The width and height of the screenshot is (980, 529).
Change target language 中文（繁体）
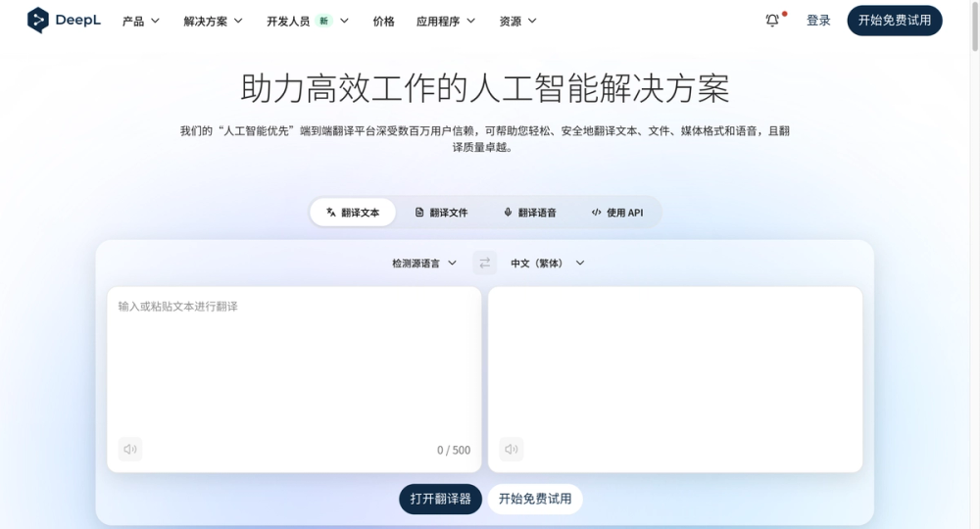point(548,263)
